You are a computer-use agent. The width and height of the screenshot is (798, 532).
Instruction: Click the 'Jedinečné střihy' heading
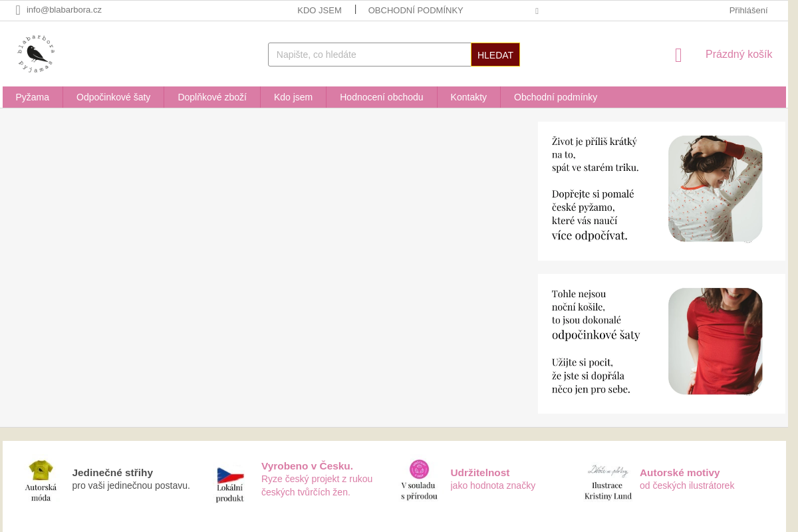[112, 473]
